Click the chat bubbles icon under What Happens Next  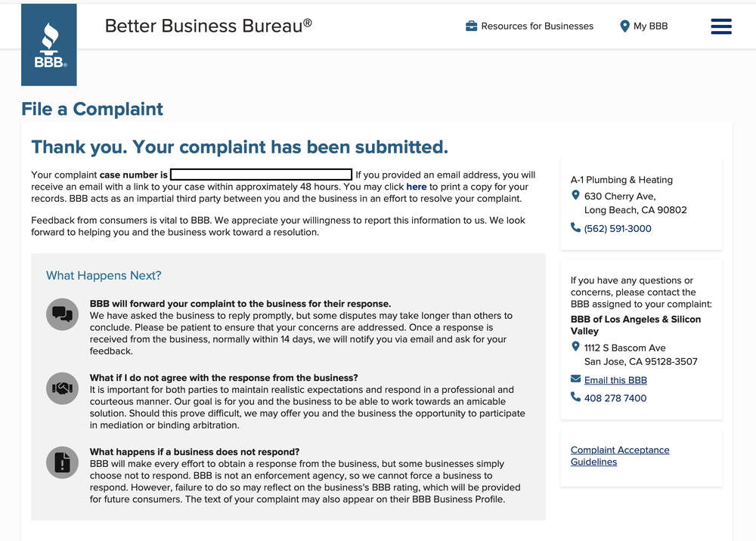click(62, 314)
